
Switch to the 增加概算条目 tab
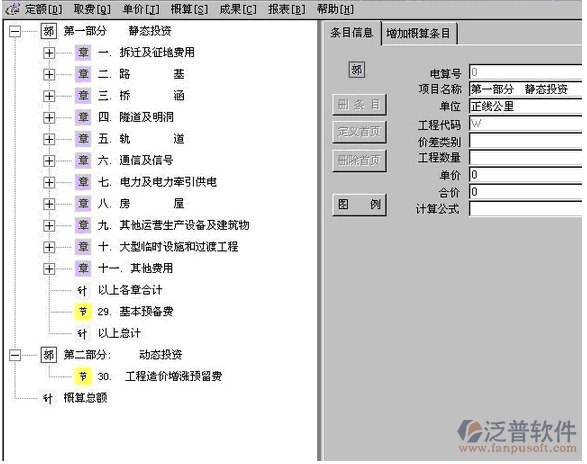pyautogui.click(x=419, y=33)
